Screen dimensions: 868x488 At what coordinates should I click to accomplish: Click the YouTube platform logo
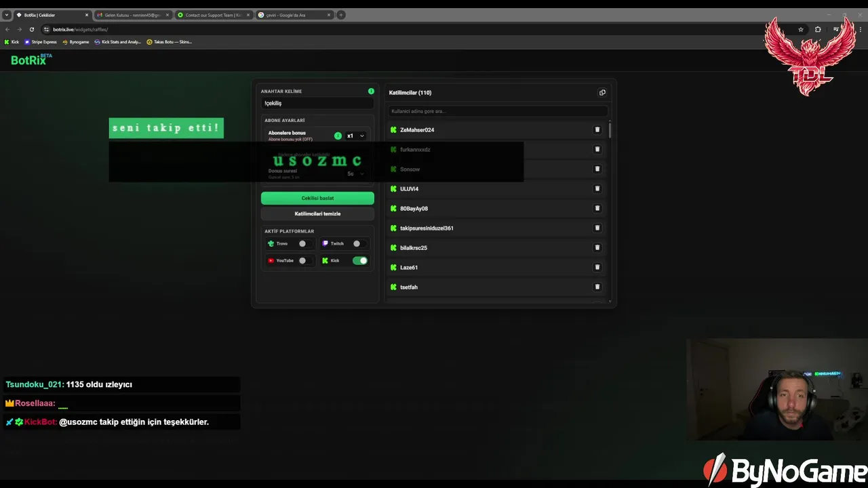[271, 260]
